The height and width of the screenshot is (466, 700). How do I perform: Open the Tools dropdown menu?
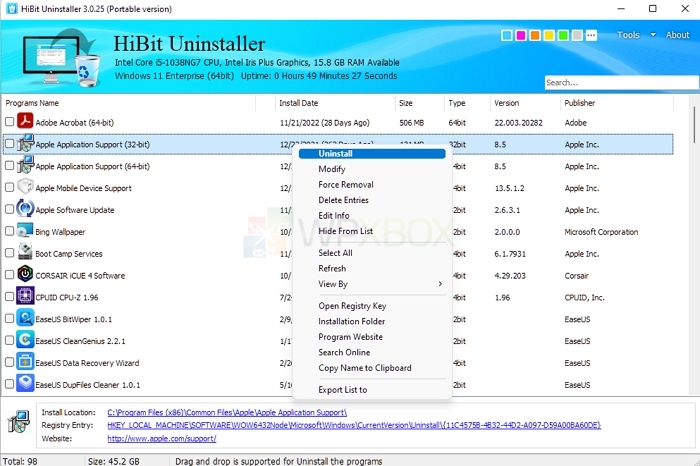(636, 35)
